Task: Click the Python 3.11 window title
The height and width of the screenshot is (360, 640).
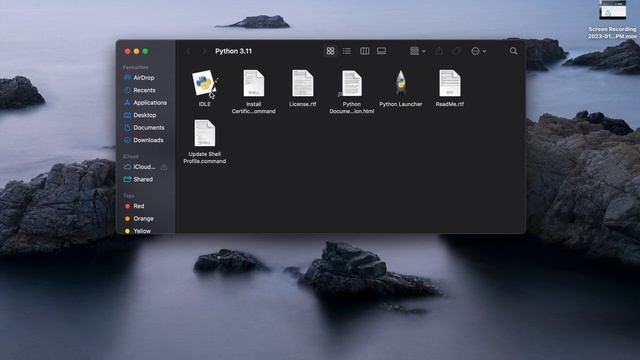Action: 233,51
